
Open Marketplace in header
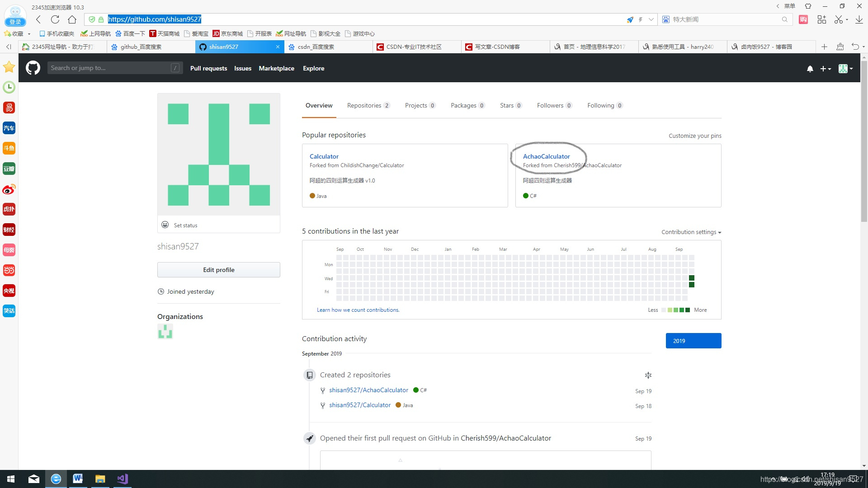pyautogui.click(x=276, y=68)
